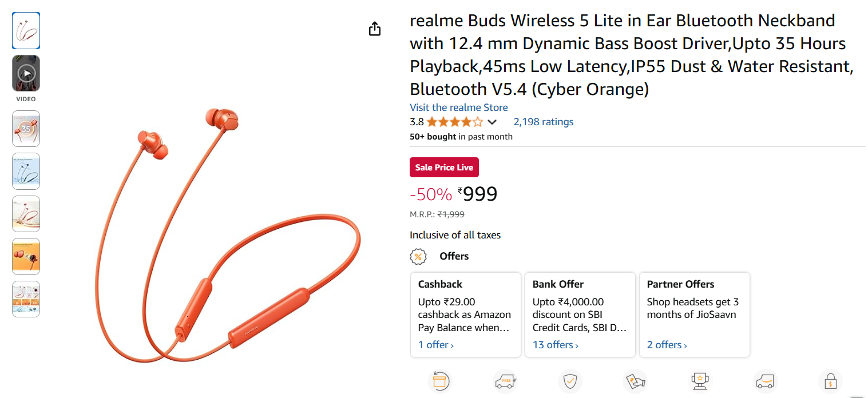Select the orange background earbud thumbnail
Viewport: 868px width, 398px height.
click(x=26, y=256)
